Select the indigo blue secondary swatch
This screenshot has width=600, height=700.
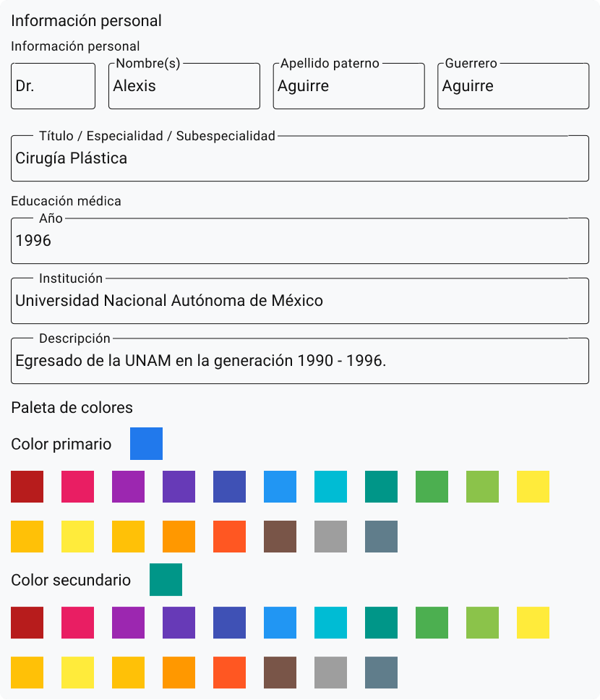[229, 623]
